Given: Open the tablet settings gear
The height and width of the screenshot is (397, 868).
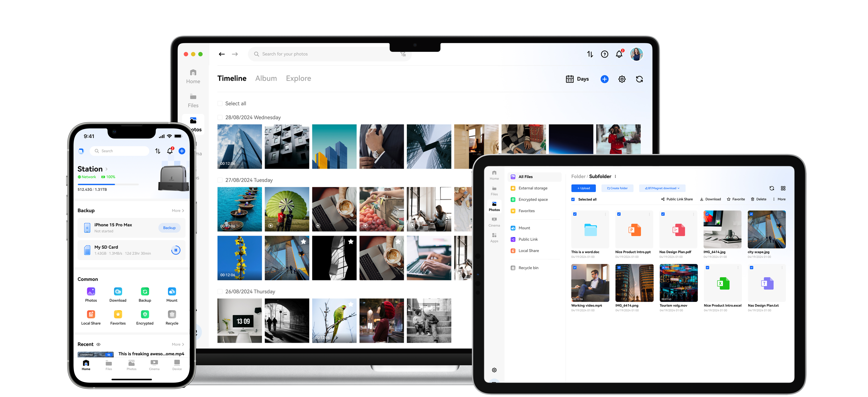Looking at the screenshot, I should [494, 370].
